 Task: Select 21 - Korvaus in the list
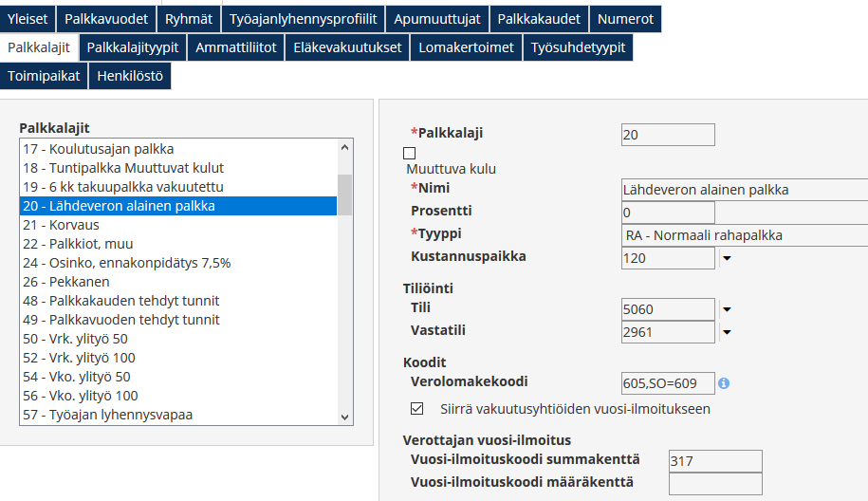coord(61,225)
